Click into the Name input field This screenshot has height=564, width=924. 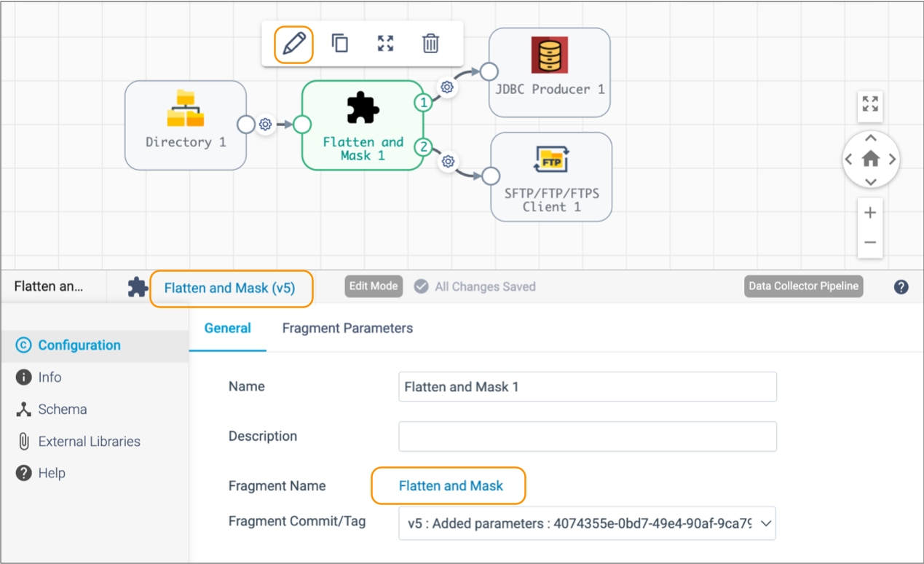coord(587,387)
